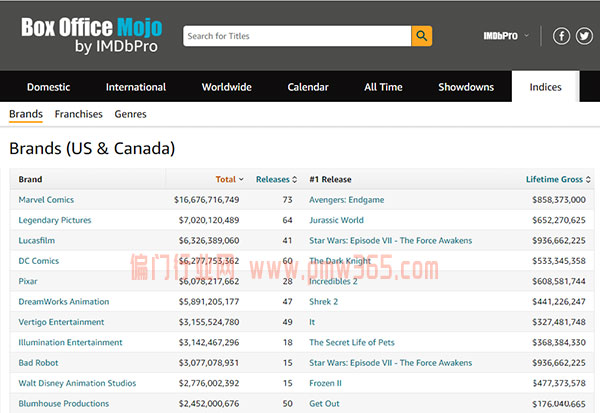
Task: Open the Calendar nav tab
Action: click(308, 87)
